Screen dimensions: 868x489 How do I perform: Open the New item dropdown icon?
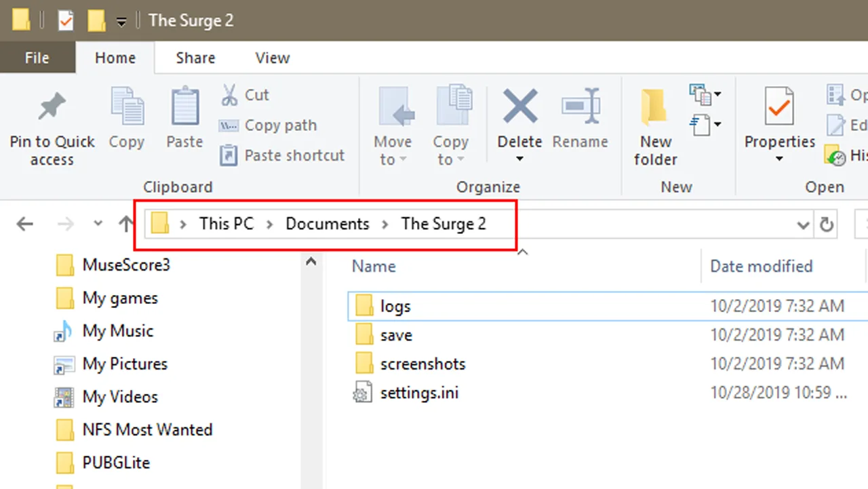click(x=705, y=95)
